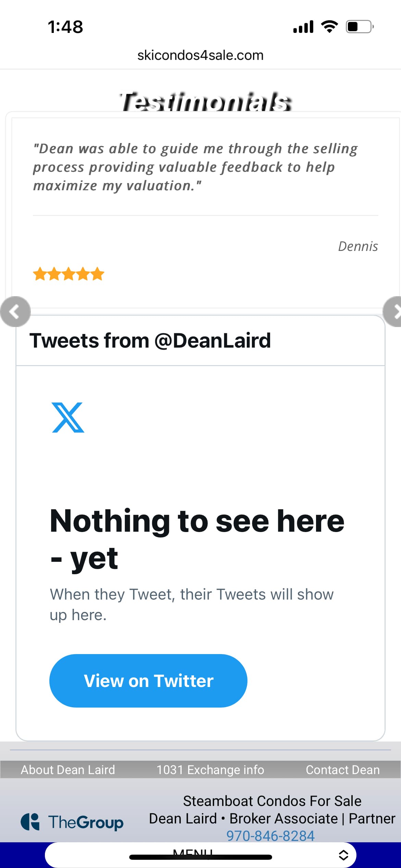
Task: Click the first gold star in the rating
Action: pyautogui.click(x=40, y=274)
